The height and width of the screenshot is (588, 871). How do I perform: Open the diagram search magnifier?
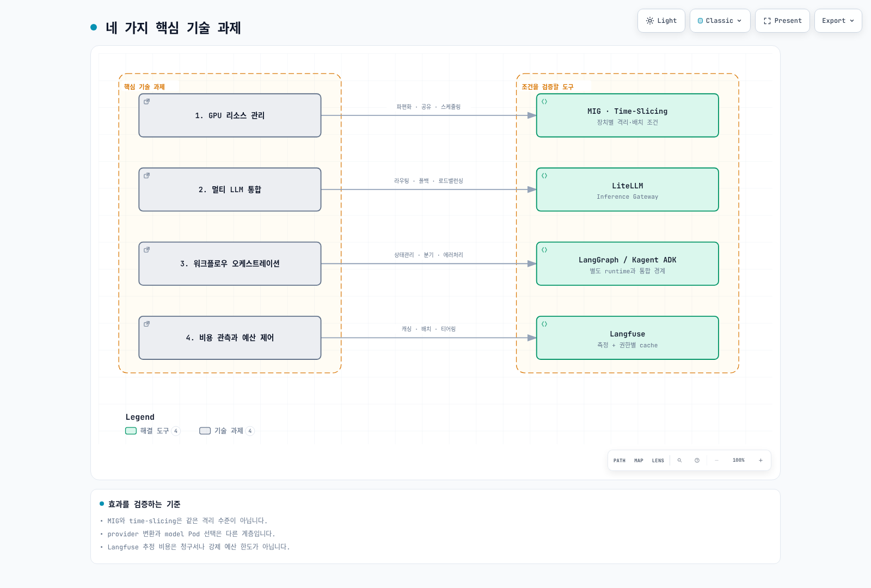pyautogui.click(x=679, y=461)
